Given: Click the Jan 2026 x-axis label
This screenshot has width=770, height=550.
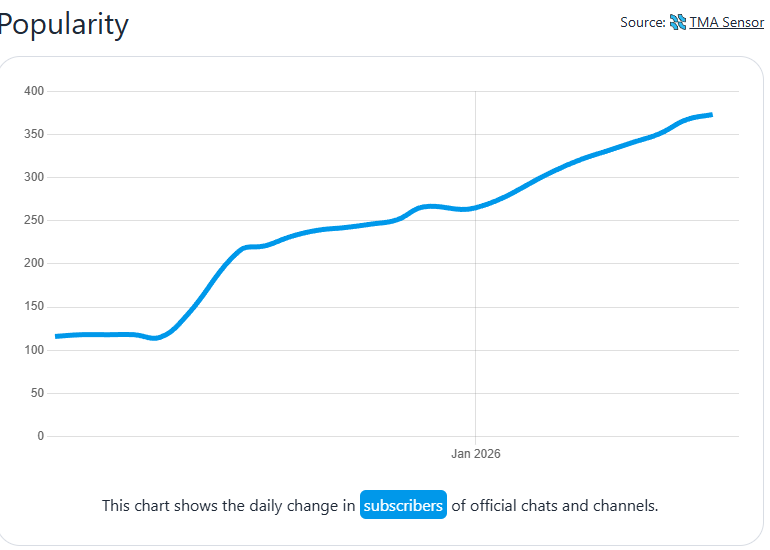Looking at the screenshot, I should click(475, 454).
